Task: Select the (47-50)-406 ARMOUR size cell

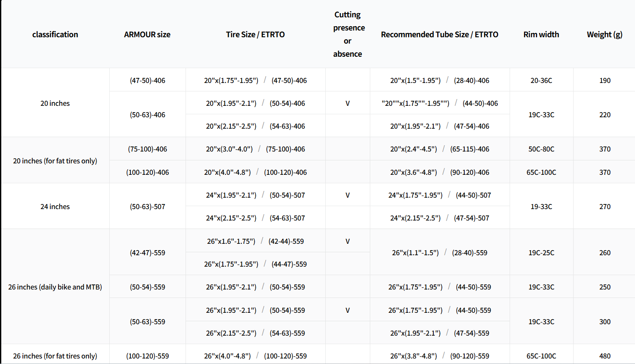Action: [147, 80]
